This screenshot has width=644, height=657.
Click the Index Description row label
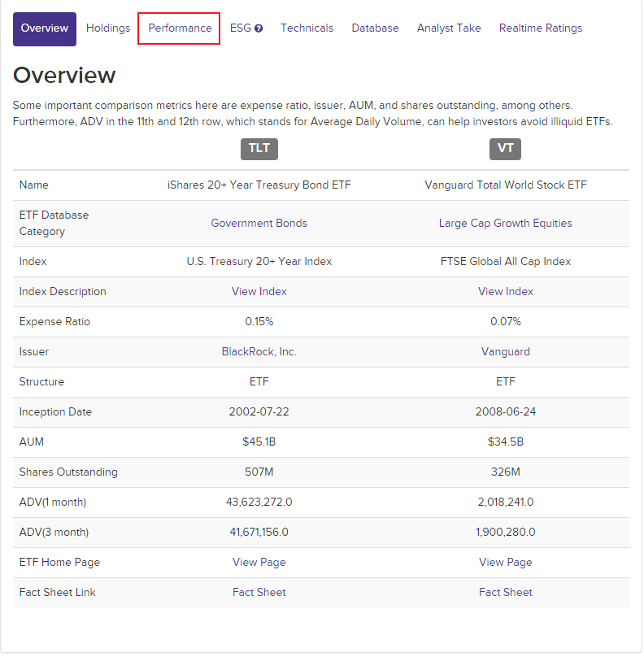(x=63, y=292)
